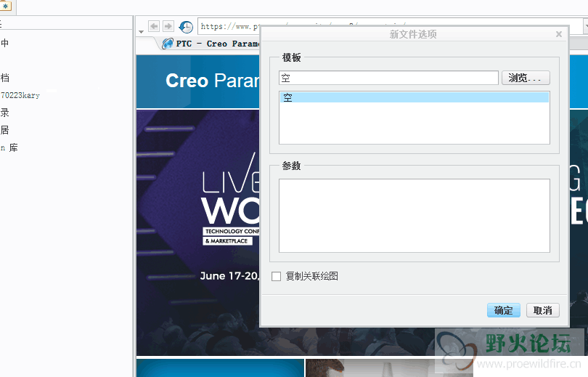Click the star icon at top-left toolbar

click(x=6, y=6)
